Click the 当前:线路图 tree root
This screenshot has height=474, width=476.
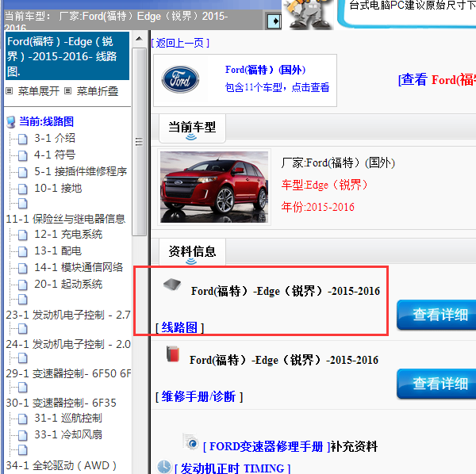[47, 121]
